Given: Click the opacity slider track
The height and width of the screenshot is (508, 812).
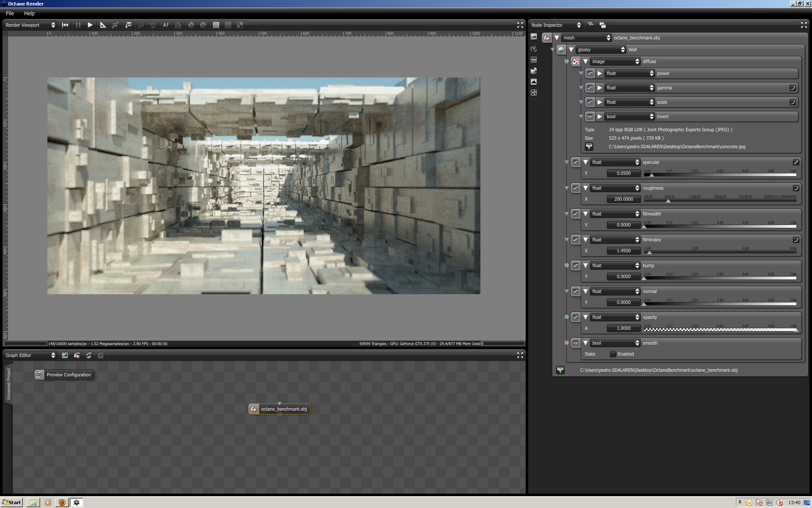Looking at the screenshot, I should [x=720, y=329].
